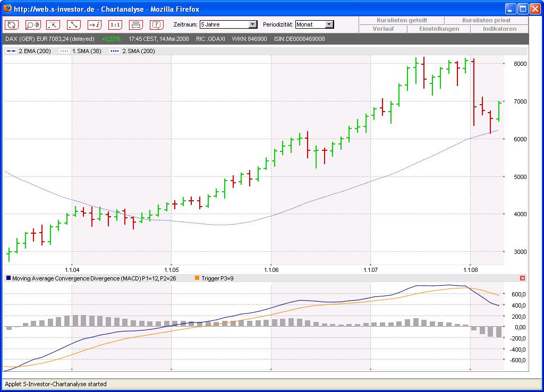
Task: Click the 1.1.05 date axis label
Action: [172, 270]
